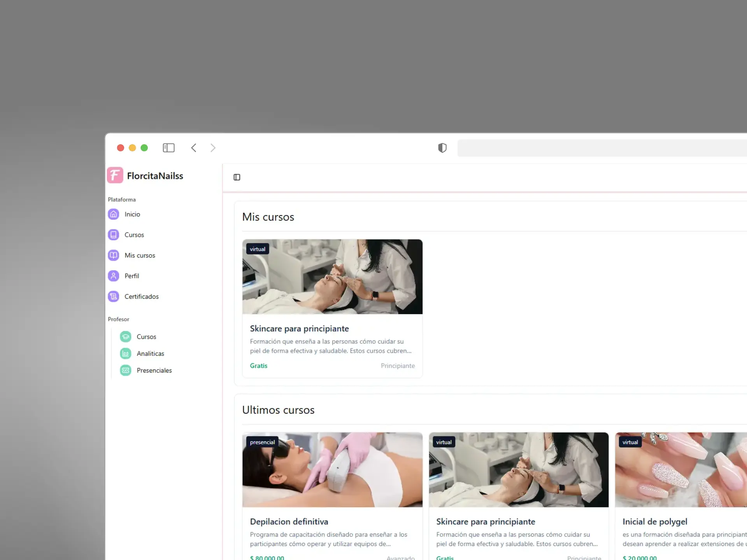Open the Analiticas link
Viewport: 747px width, 560px height.
coord(150,353)
